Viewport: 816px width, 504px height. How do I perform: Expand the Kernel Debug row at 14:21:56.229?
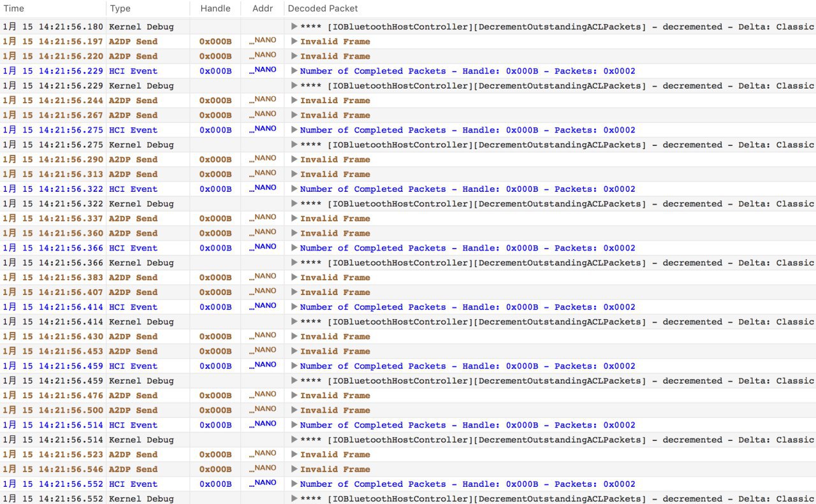294,85
